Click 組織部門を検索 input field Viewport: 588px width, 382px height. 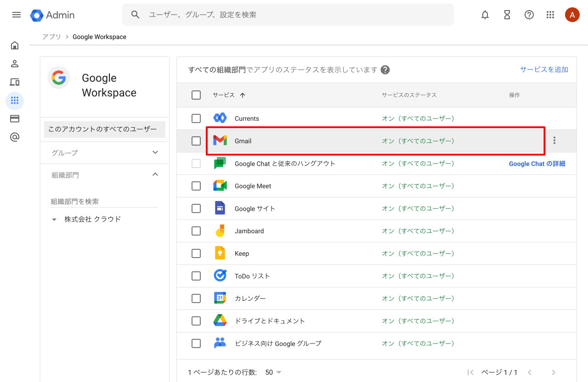(x=104, y=202)
